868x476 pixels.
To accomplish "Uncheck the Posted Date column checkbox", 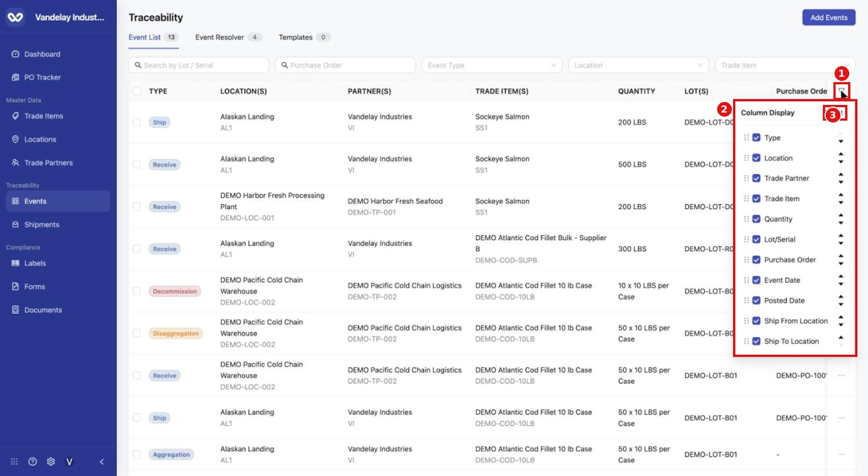I will point(757,300).
